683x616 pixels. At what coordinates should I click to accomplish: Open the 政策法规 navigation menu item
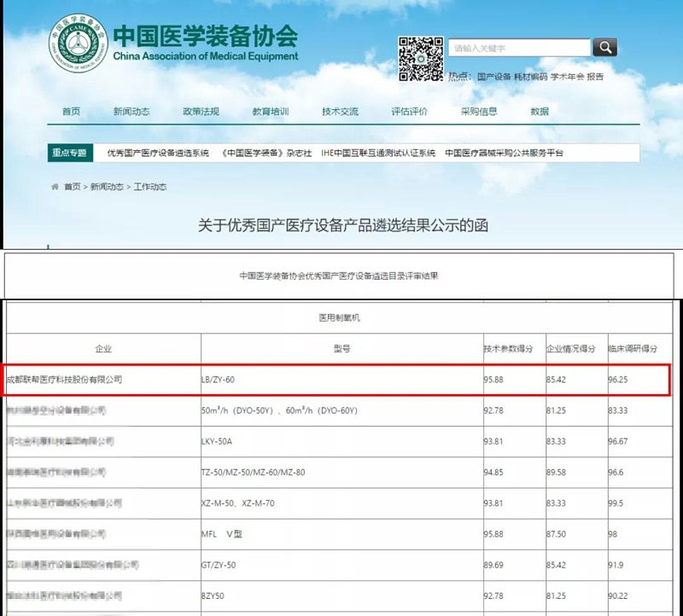(x=201, y=112)
